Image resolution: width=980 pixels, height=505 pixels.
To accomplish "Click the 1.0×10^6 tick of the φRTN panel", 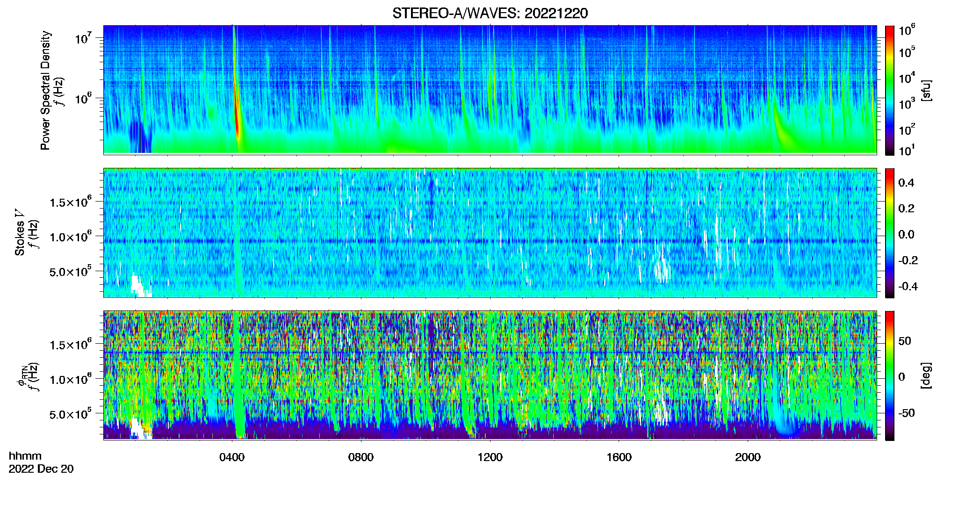I will click(x=71, y=379).
